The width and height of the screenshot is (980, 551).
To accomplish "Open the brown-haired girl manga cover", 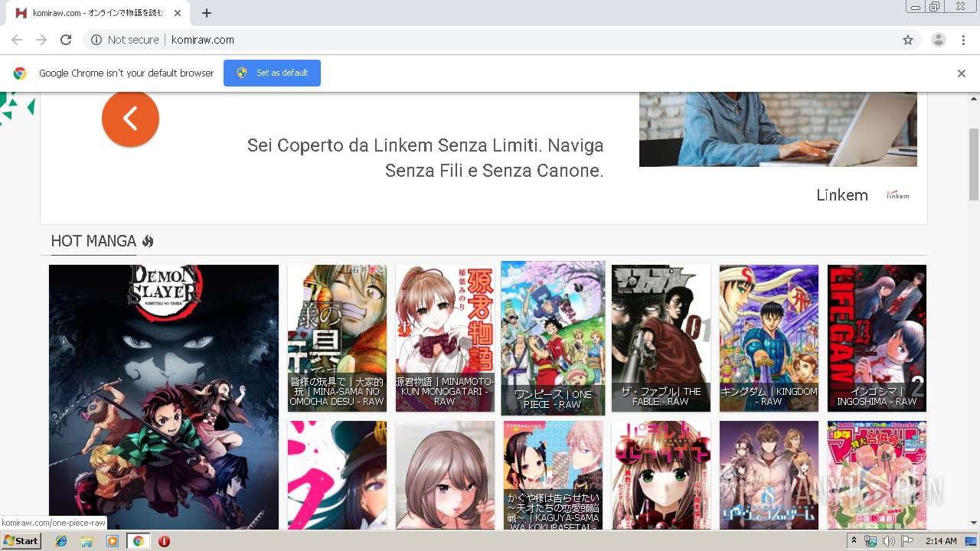I will [x=445, y=474].
